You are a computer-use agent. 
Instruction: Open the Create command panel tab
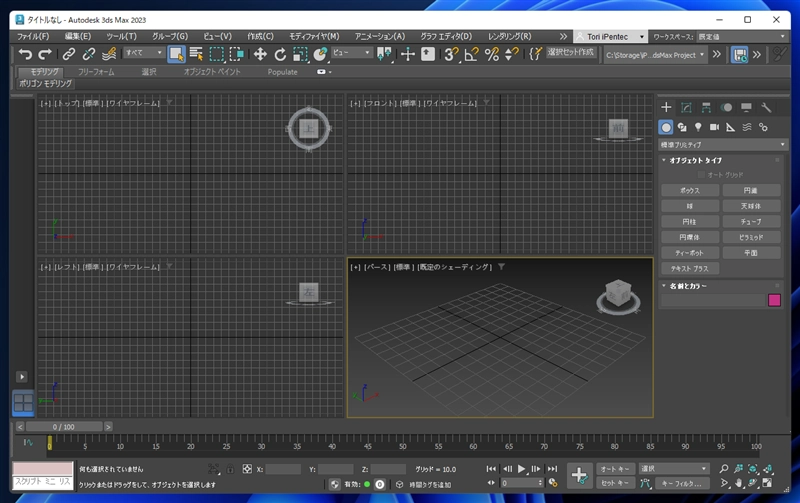click(x=666, y=107)
